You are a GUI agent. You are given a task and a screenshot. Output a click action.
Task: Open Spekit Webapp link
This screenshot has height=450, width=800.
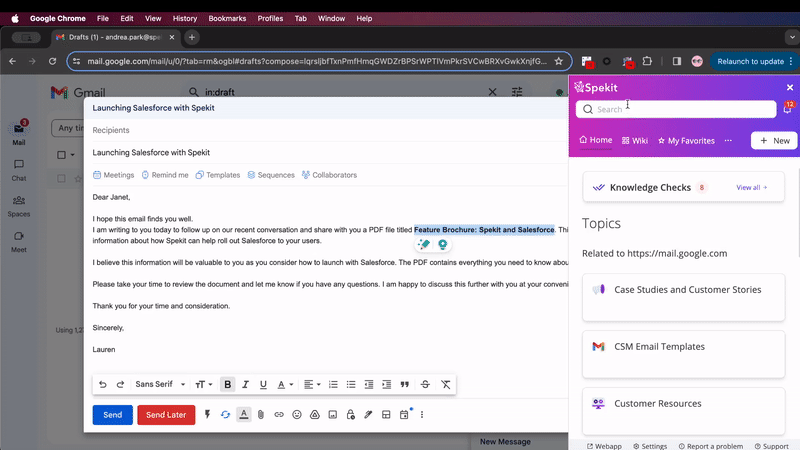click(604, 446)
